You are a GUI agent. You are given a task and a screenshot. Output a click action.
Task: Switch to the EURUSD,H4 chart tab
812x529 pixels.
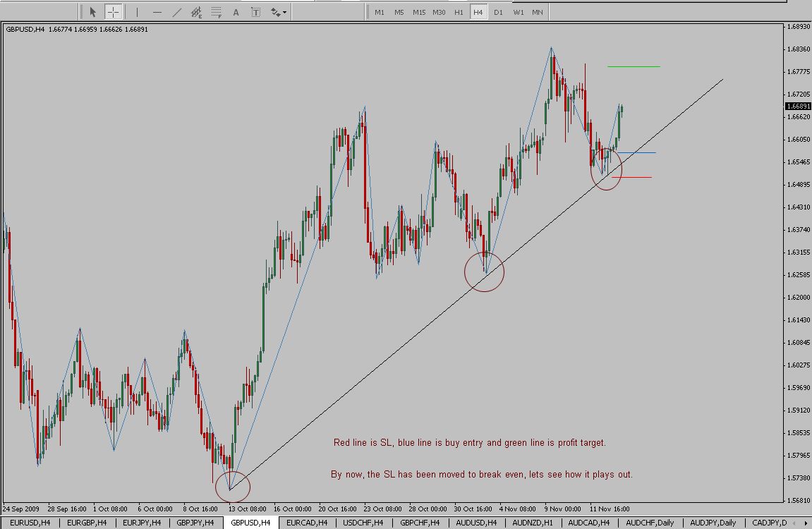pos(30,523)
